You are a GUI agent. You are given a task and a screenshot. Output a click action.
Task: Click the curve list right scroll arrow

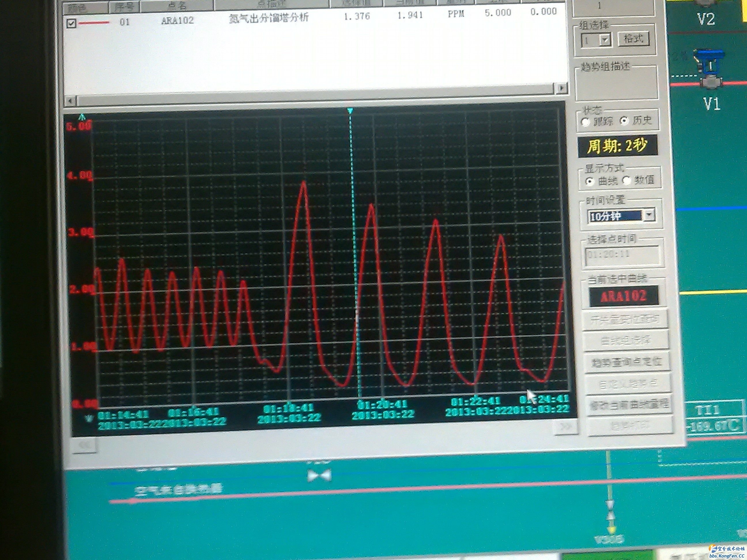pos(562,88)
